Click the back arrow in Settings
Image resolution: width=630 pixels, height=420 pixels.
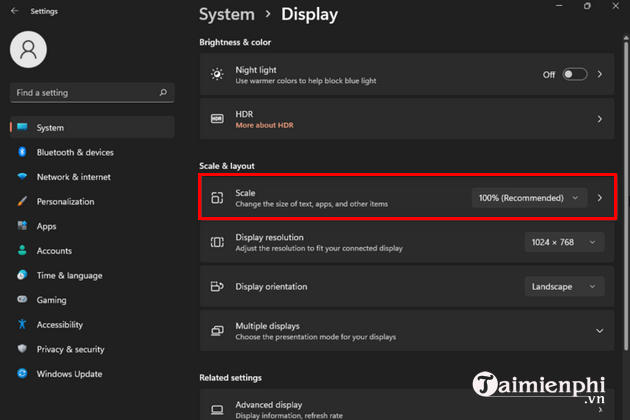15,11
